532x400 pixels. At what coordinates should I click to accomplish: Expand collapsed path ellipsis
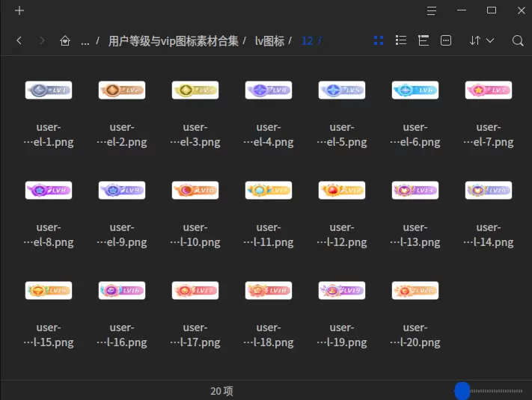(85, 42)
